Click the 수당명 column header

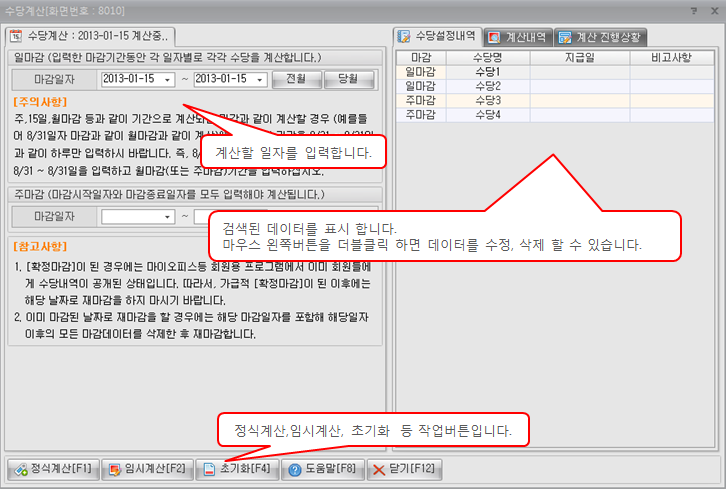tap(488, 58)
